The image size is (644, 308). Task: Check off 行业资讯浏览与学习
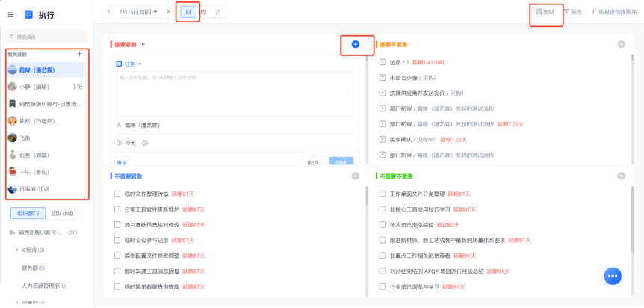(383, 286)
